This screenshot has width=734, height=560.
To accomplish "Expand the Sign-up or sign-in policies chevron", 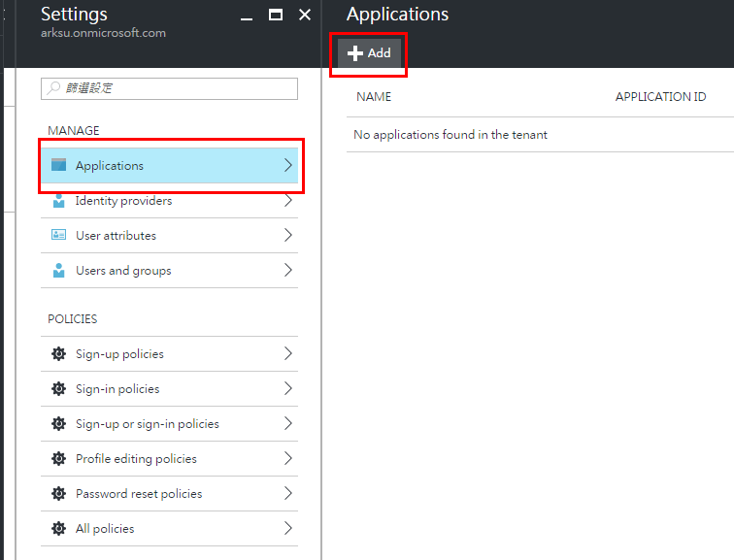I will tap(287, 424).
